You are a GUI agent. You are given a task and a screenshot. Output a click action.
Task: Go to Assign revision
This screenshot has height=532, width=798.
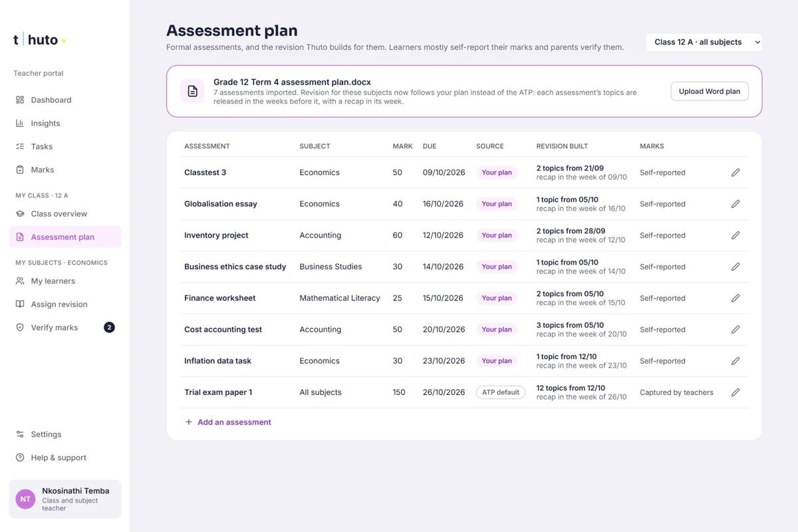point(65,304)
